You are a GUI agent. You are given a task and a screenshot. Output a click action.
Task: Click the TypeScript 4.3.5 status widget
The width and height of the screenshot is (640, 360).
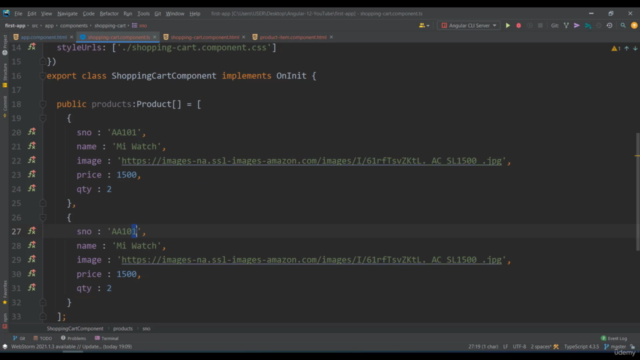(x=581, y=347)
